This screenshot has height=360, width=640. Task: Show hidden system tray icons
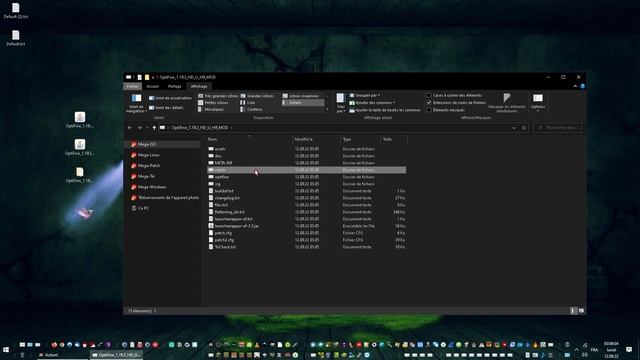coord(576,350)
